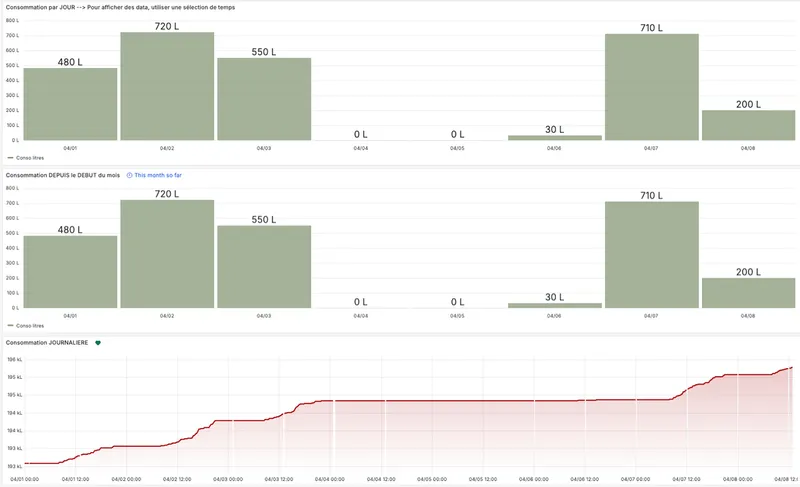
Task: Click the 04/01 axis label in par JOUR panel
Action: [x=70, y=148]
